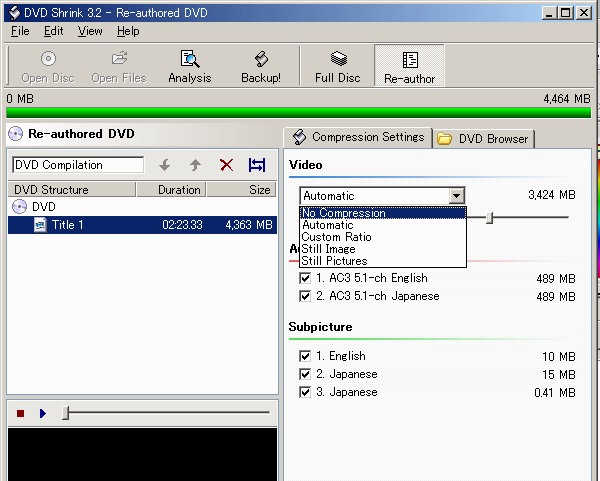Open the Edit menu
Viewport: 600px width, 481px height.
click(x=53, y=31)
